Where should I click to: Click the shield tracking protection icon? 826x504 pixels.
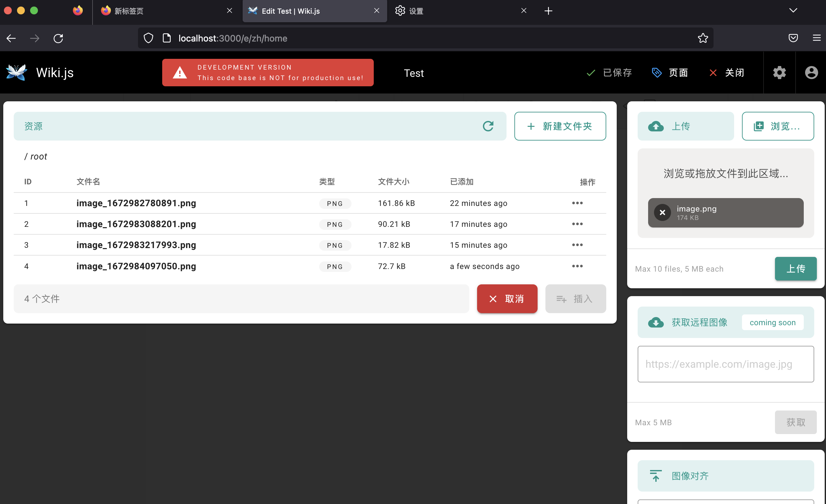(x=148, y=38)
